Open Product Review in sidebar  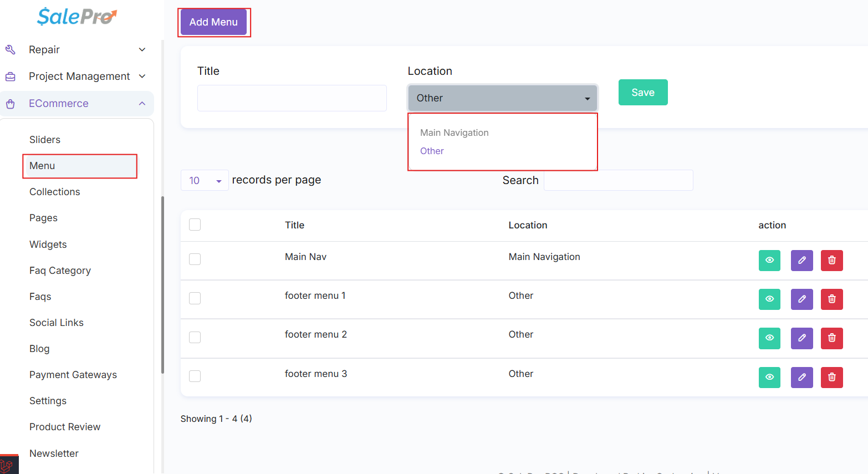tap(65, 427)
